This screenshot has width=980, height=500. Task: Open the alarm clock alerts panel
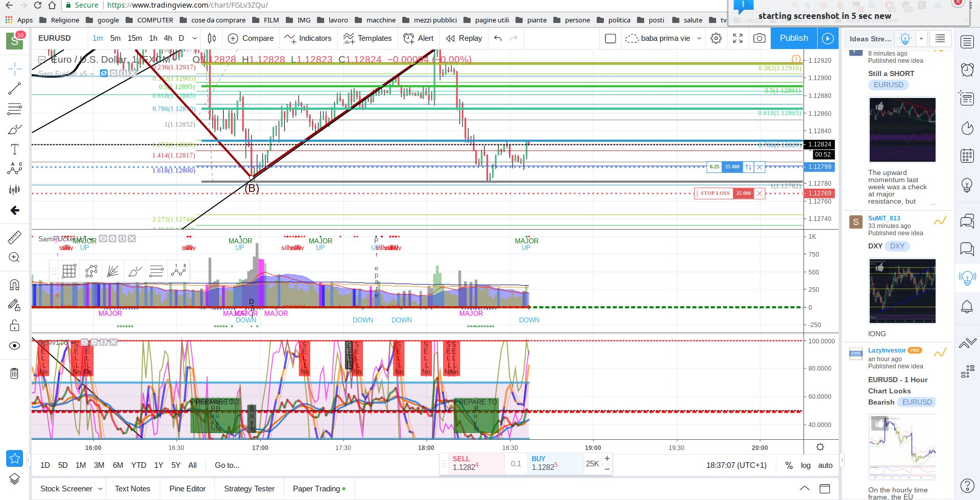[x=967, y=69]
